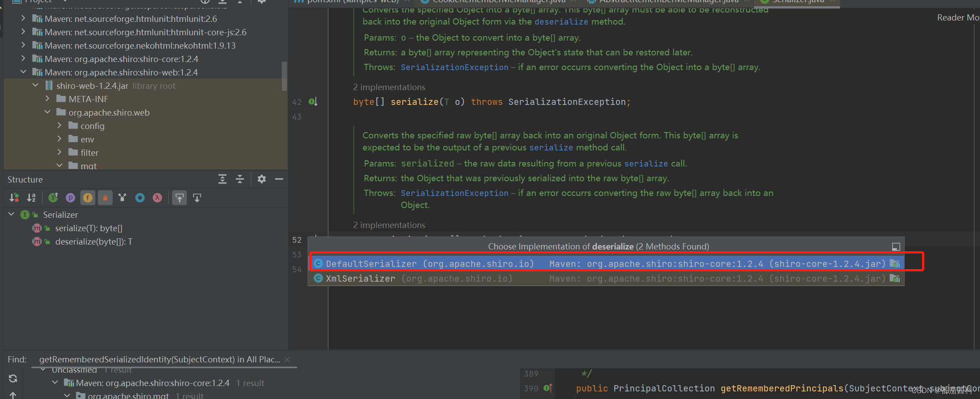Collapse Serializer node in Structure
The image size is (980, 399).
tap(12, 215)
